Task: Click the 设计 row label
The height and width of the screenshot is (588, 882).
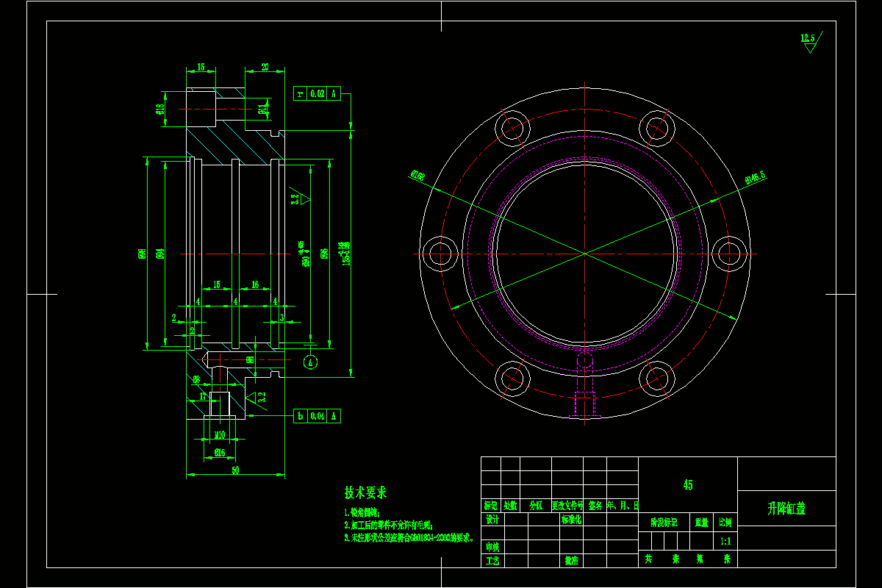Action: point(492,519)
